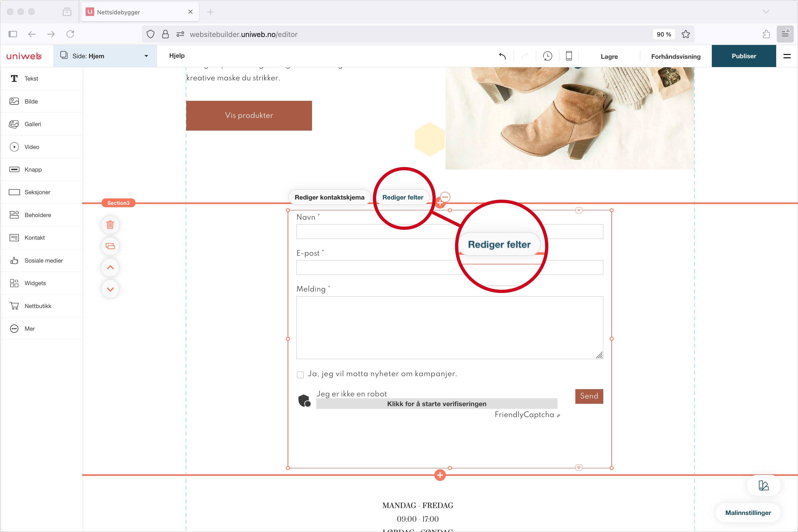Open Malinnstillinger template settings

[x=748, y=513]
